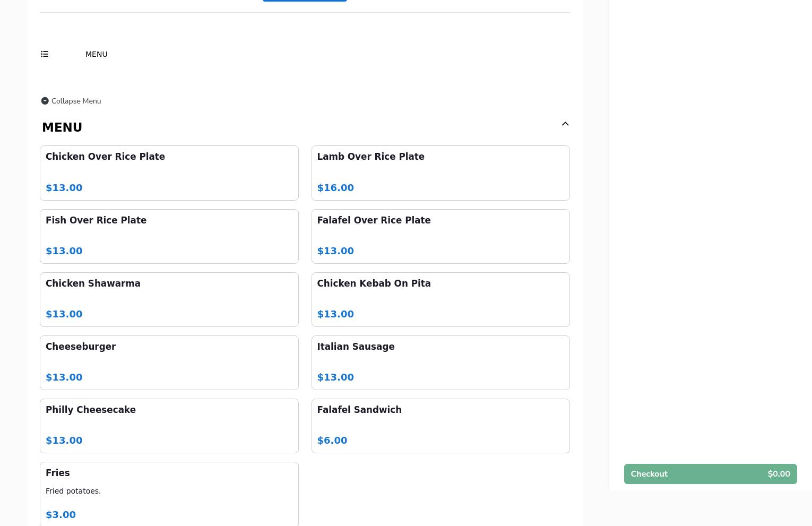The width and height of the screenshot is (812, 526).
Task: Add Fries to the order
Action: point(169,494)
